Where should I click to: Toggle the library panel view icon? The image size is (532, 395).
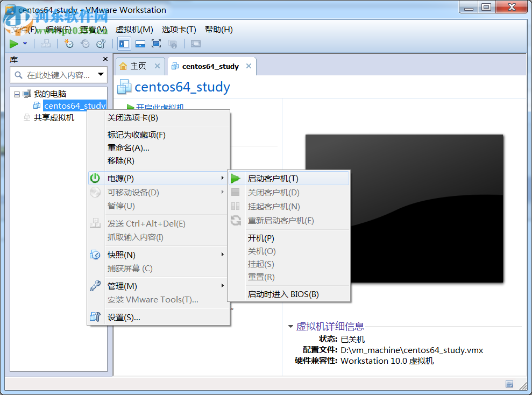coord(123,44)
